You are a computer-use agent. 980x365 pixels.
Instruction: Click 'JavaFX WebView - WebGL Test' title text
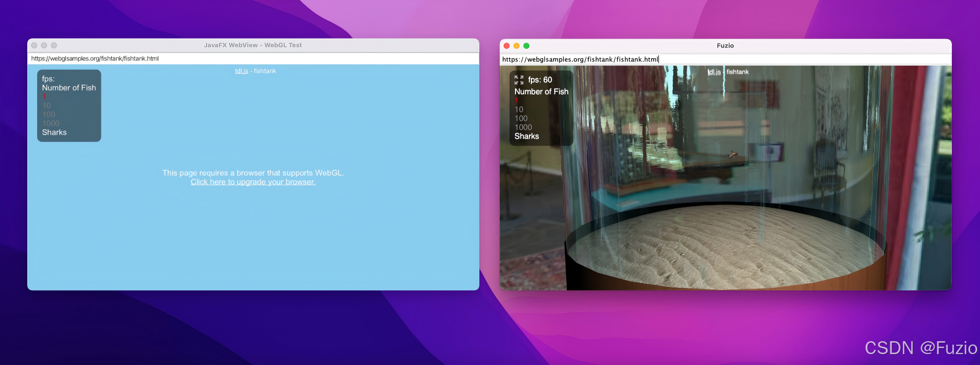[x=253, y=45]
